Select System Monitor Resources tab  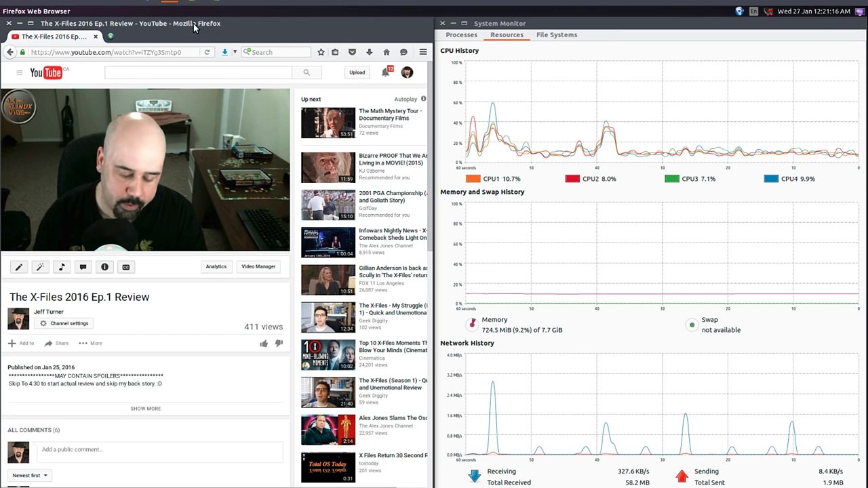pos(507,35)
